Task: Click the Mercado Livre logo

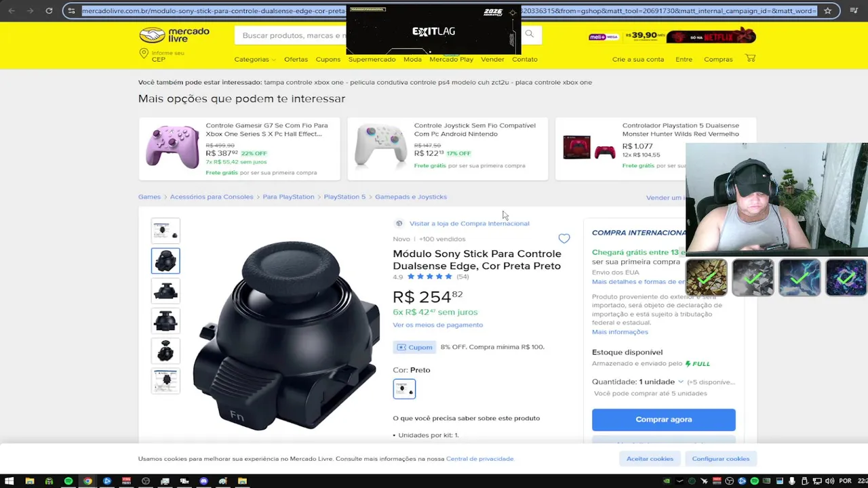Action: pos(174,35)
